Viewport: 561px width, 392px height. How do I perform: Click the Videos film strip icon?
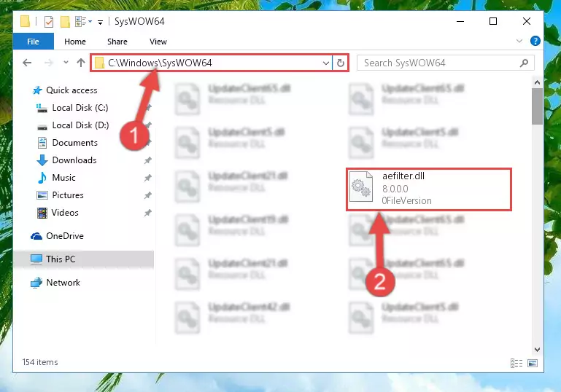(42, 213)
